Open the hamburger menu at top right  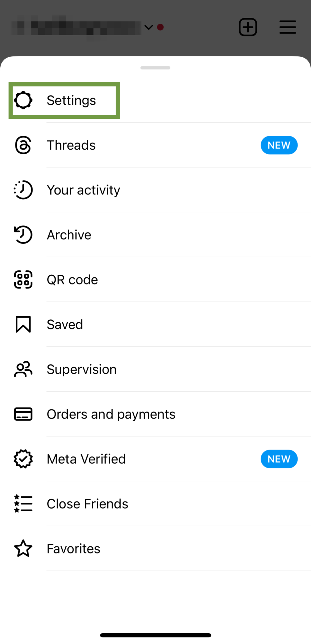tap(288, 27)
